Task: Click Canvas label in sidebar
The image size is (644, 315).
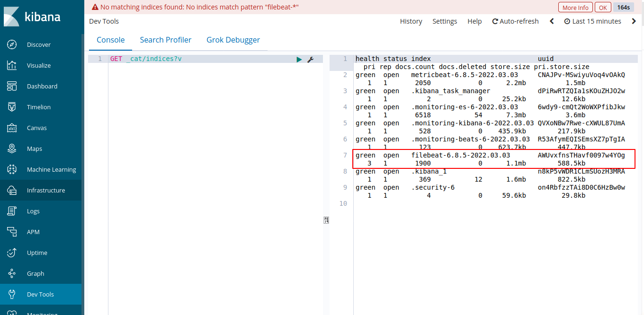Action: click(x=37, y=128)
